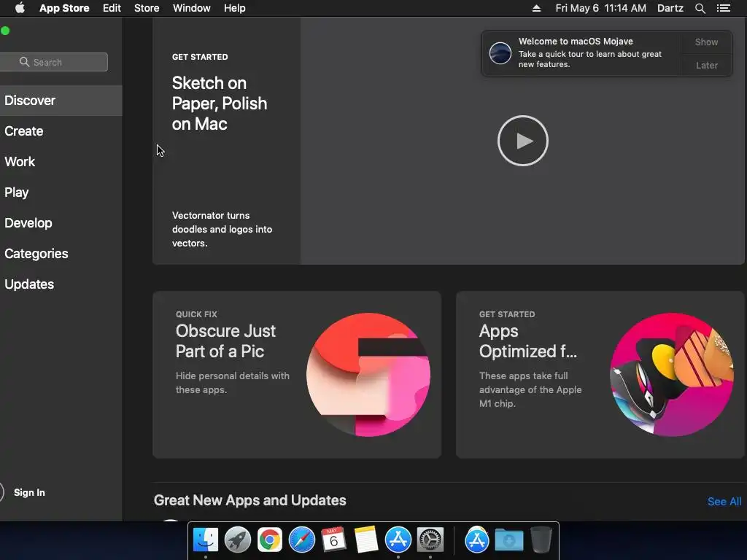Click the M1 apps circular artwork
747x560 pixels.
pyautogui.click(x=672, y=375)
